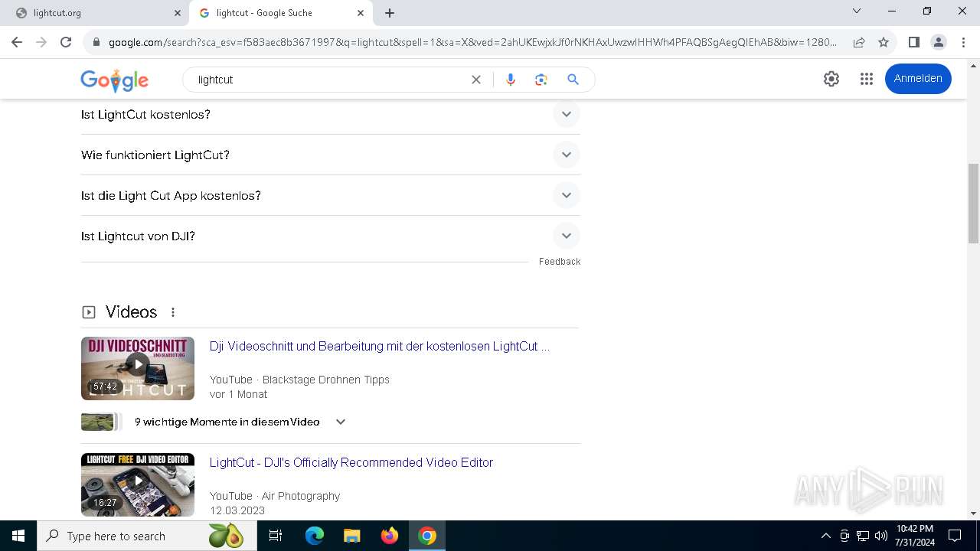
Task: Open Task View on taskbar
Action: (276, 536)
